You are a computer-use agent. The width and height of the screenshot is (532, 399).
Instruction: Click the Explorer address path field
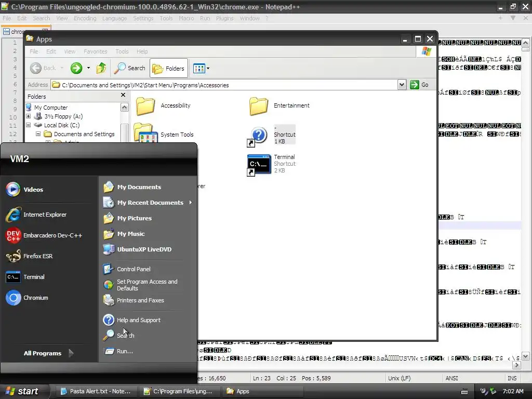click(x=224, y=85)
